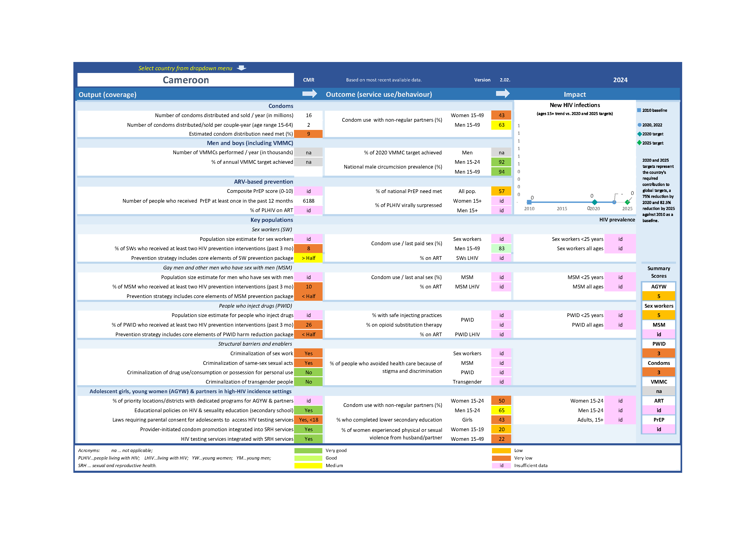Click Criminalization of transgender people No cell
The image size is (756, 535).
pos(308,382)
